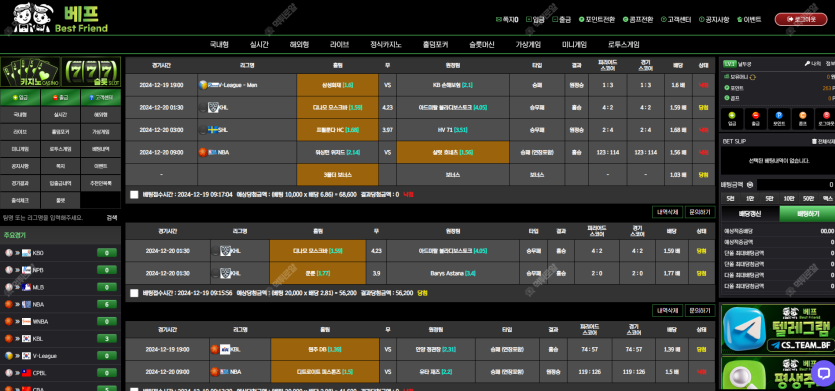
Task: Click the 맥스 max amount button
Action: click(827, 198)
